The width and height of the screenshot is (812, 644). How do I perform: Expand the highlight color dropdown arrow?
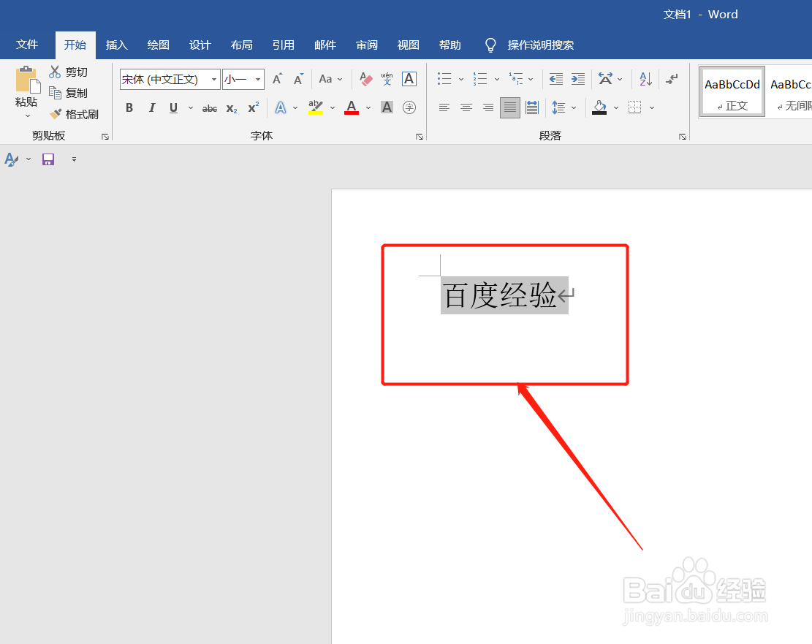[333, 107]
